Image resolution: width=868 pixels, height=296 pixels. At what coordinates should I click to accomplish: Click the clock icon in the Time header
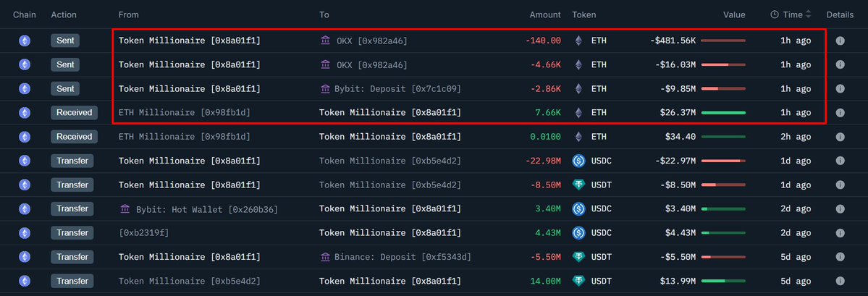pyautogui.click(x=775, y=14)
